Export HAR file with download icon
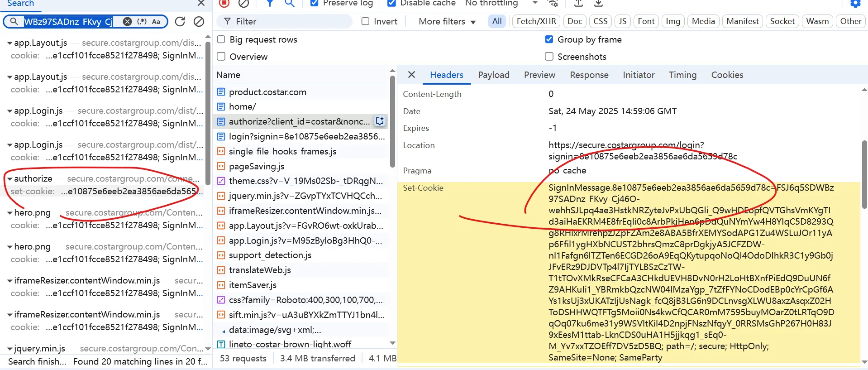 pyautogui.click(x=598, y=3)
